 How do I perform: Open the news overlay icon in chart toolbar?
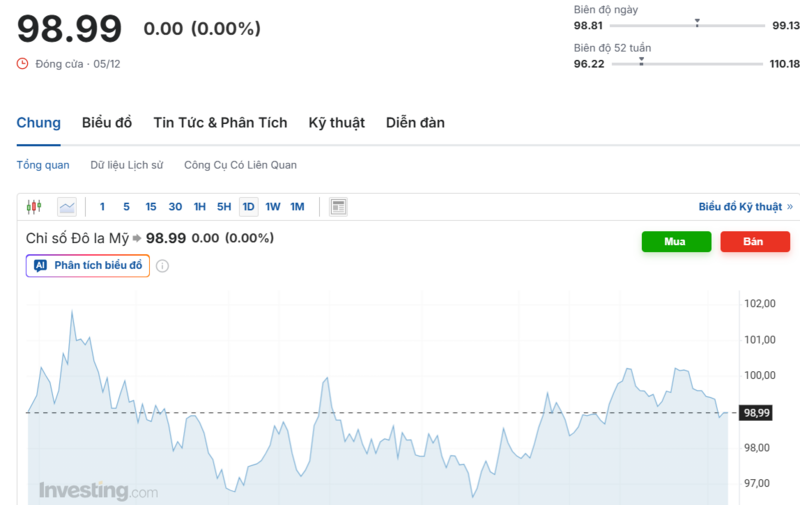tap(338, 207)
